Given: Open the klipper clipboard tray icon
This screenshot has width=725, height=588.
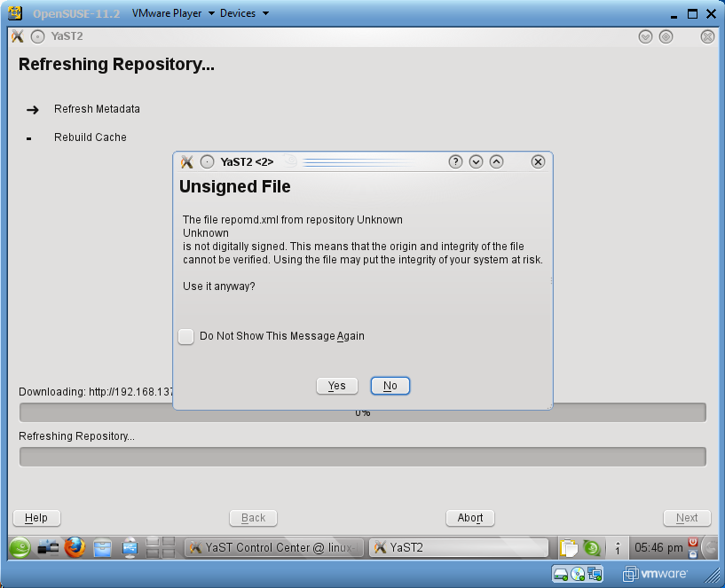Looking at the screenshot, I should pos(568,548).
